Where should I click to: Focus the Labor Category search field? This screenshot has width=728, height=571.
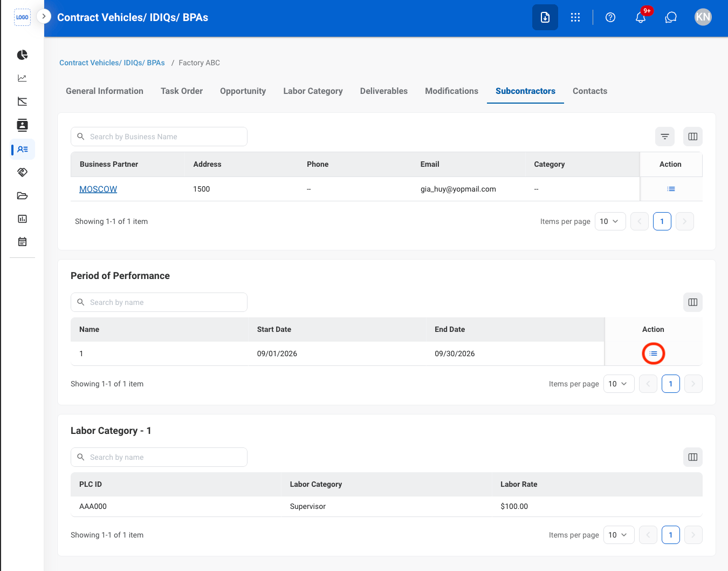pos(159,457)
